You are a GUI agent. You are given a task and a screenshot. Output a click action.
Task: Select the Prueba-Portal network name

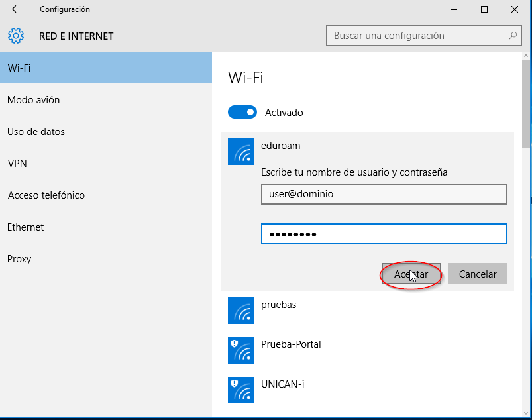291,344
